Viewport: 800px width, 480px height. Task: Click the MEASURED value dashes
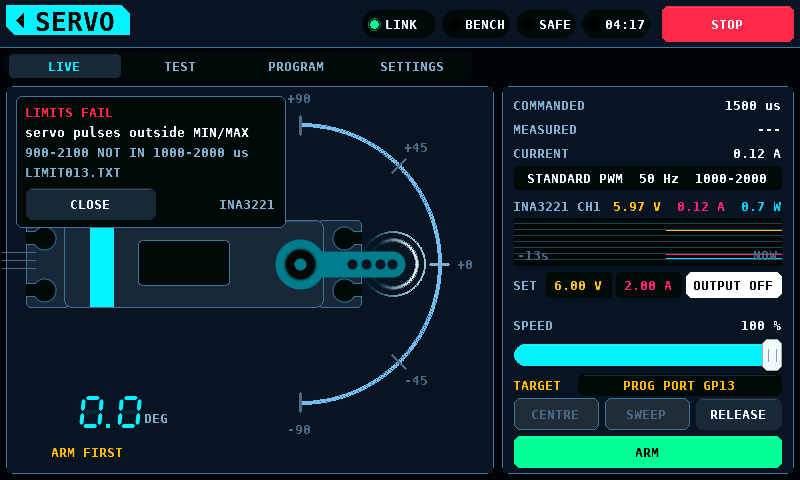coord(769,130)
